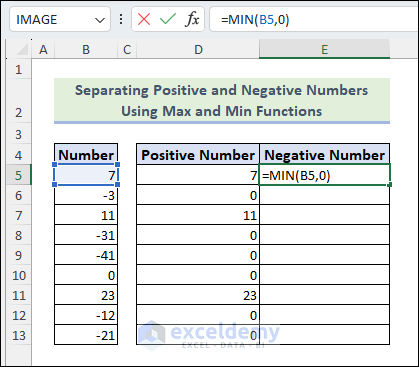
Task: Click cell B11 containing 23
Action: pos(86,295)
